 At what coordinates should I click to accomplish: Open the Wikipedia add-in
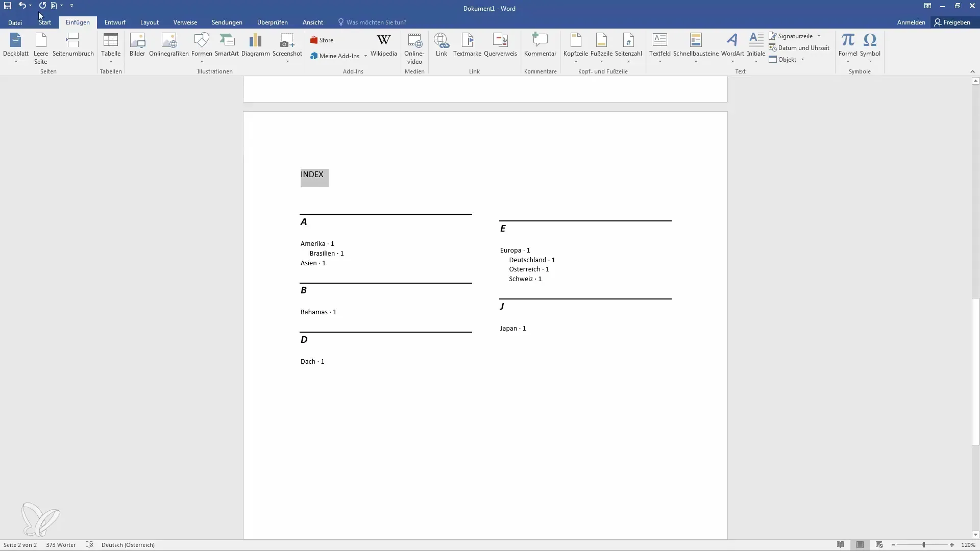[x=384, y=45]
